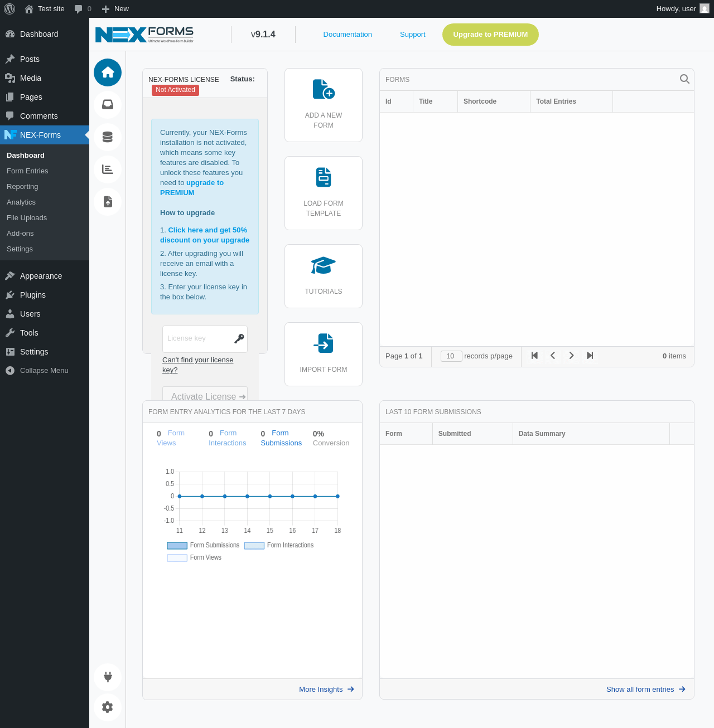Click Load Form Template tile
Screen dimensions: 714x728
pos(324,193)
